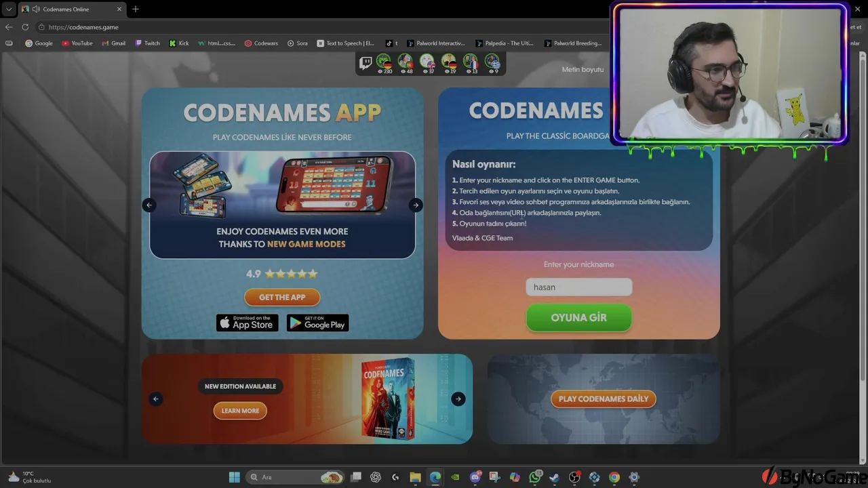Open Logitech G HUB from the taskbar
The height and width of the screenshot is (488, 868).
tap(395, 477)
